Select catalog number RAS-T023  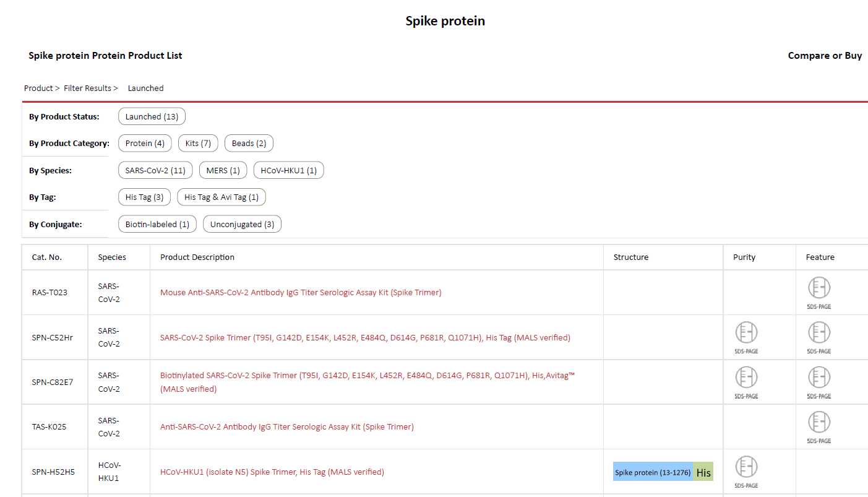(x=49, y=292)
